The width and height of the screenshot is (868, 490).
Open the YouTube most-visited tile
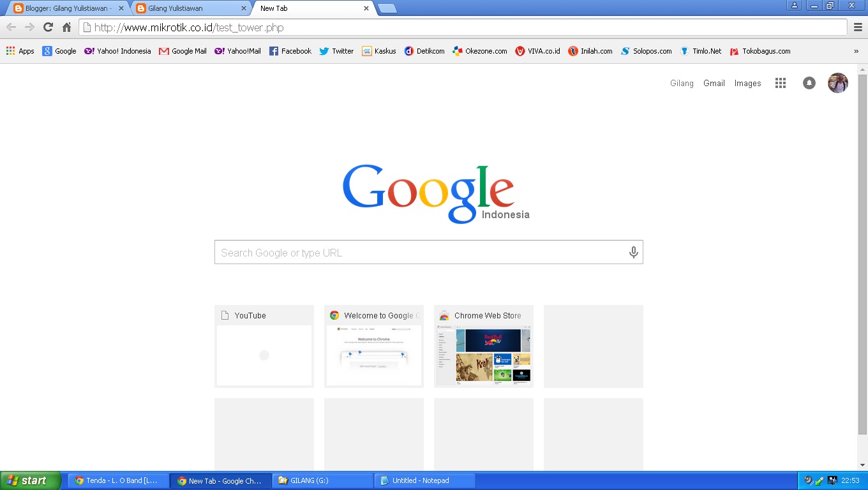tap(264, 346)
